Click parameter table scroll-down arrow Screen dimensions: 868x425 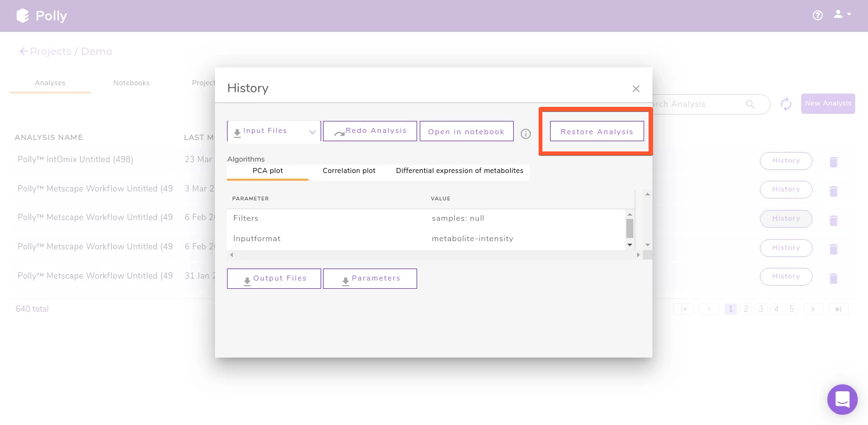[630, 245]
